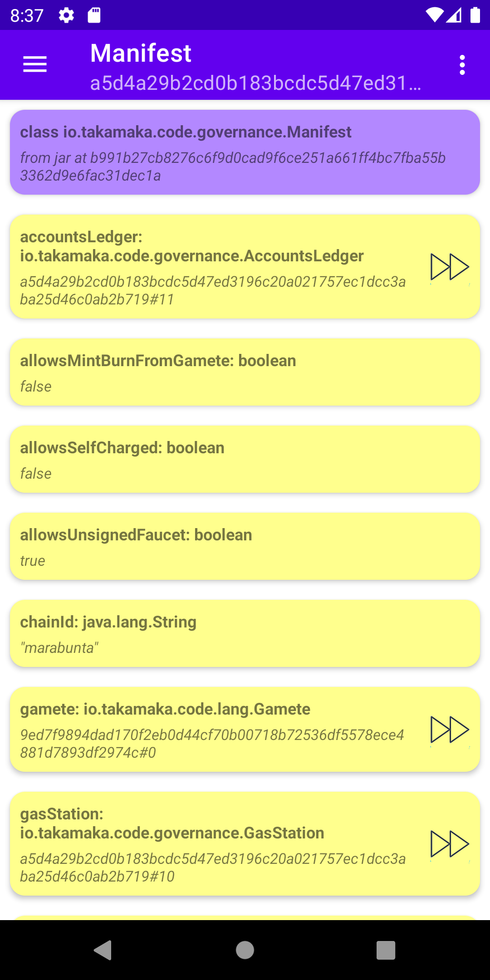Tap the Manifest title in app bar
This screenshot has width=490, height=980.
click(141, 53)
